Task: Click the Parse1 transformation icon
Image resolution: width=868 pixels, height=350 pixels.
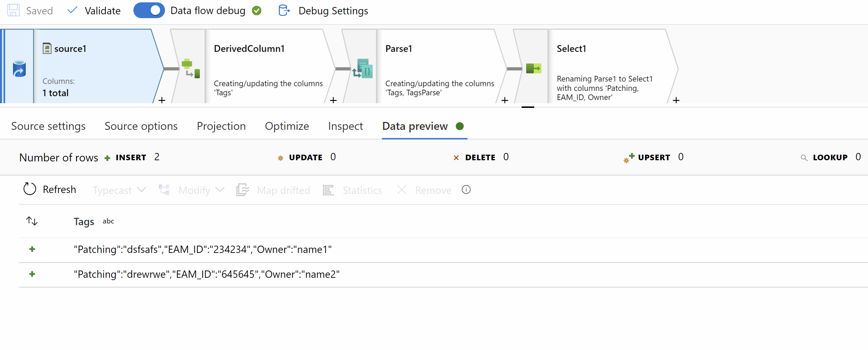Action: 362,68
